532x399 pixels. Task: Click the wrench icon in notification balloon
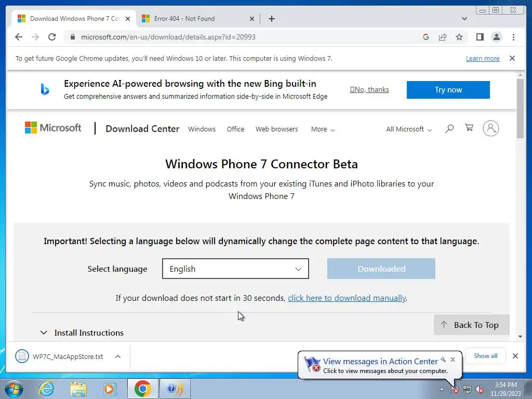click(443, 360)
